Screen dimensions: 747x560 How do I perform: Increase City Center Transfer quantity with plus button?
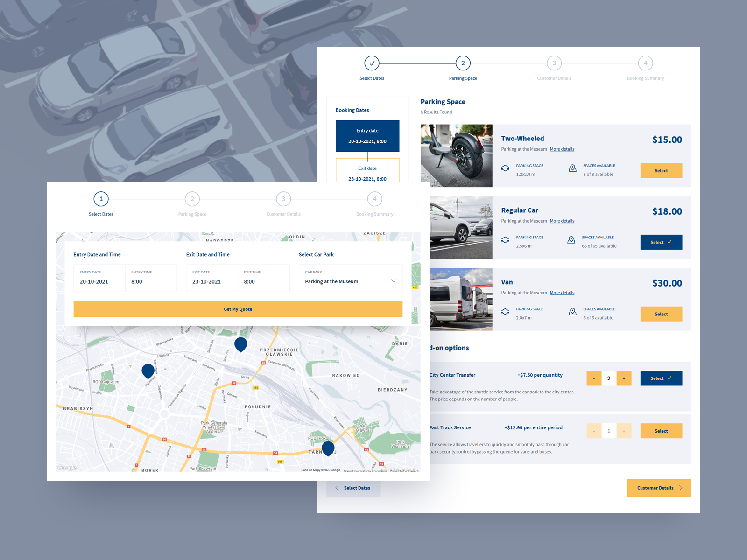[x=624, y=378]
